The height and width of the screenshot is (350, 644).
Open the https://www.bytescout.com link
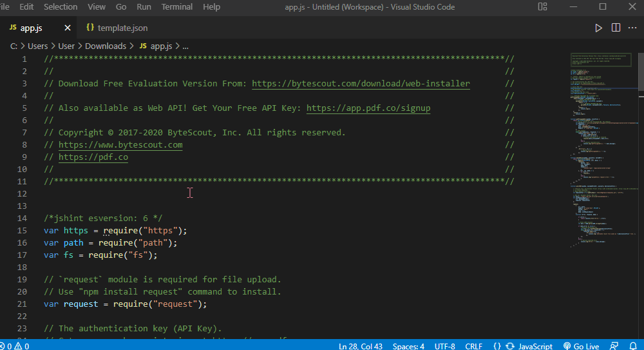pos(120,145)
